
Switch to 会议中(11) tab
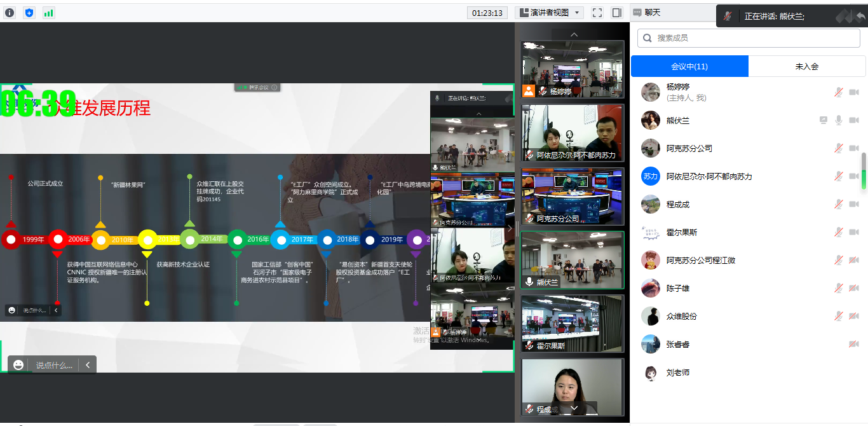[689, 66]
